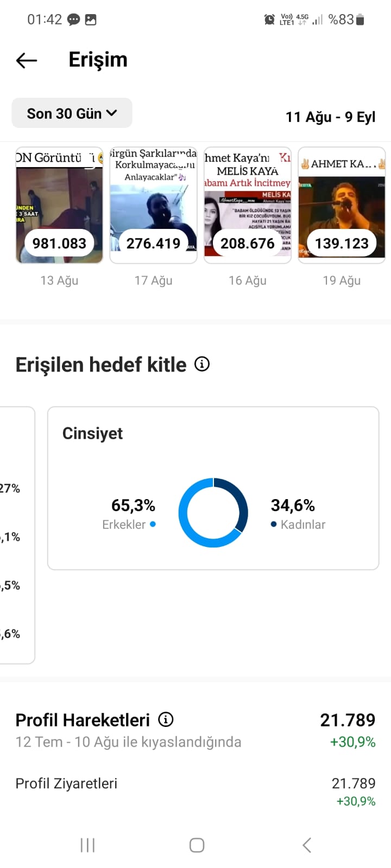
Task: Select the Kadınlar legend dot
Action: point(274,524)
